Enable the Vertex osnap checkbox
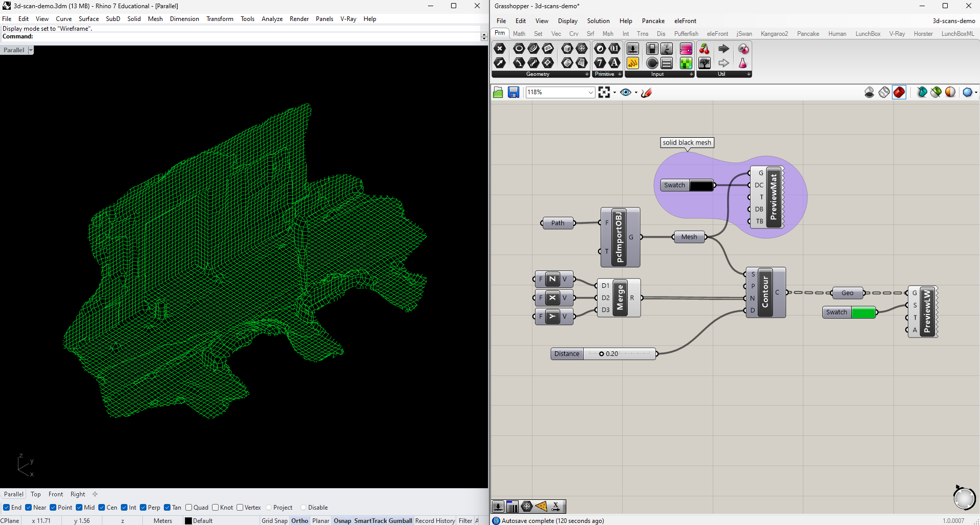The width and height of the screenshot is (980, 525). tap(240, 508)
